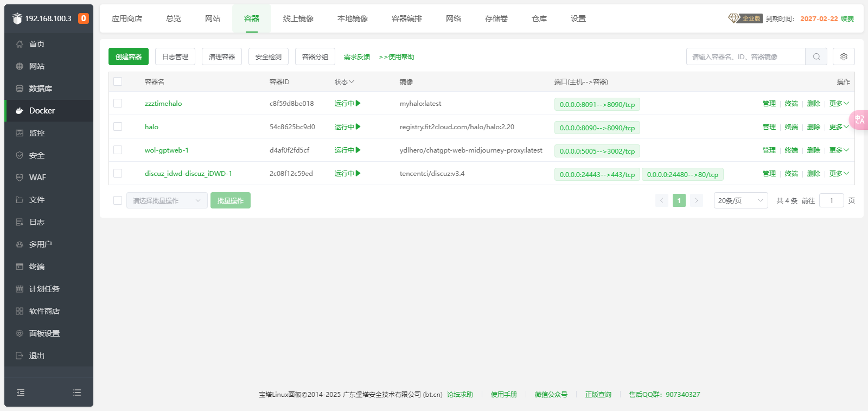Click the orange notification badge showing 0
This screenshot has height=411, width=868.
[83, 18]
